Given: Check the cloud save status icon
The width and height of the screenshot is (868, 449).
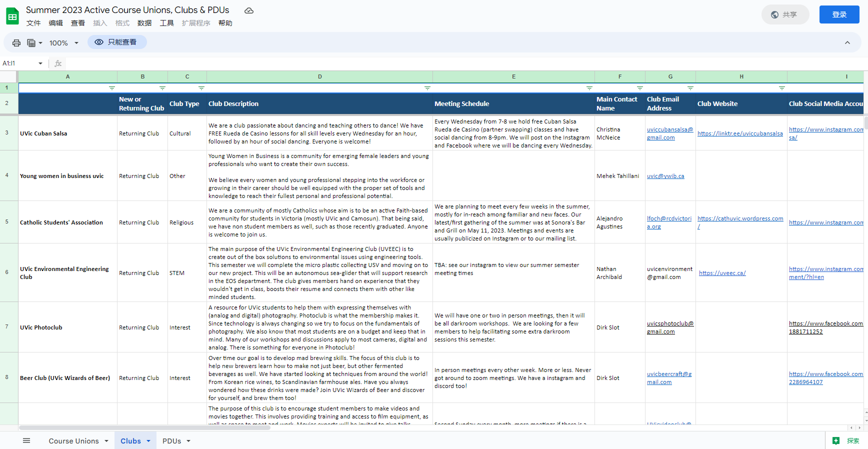Looking at the screenshot, I should pos(249,10).
